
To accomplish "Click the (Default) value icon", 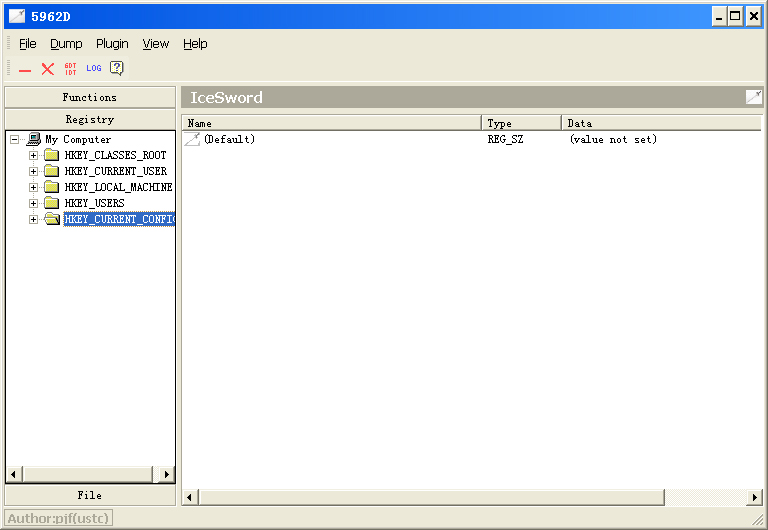I will click(192, 139).
